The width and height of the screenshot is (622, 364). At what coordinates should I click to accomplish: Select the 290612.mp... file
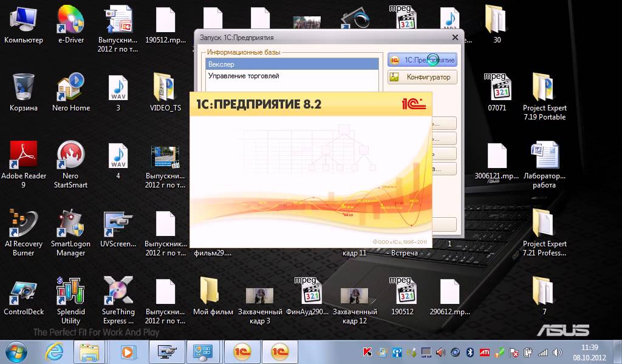point(449,296)
